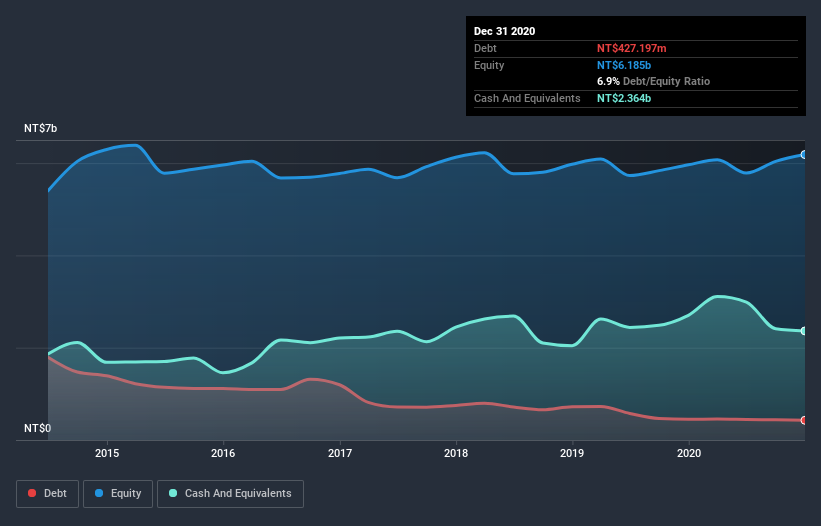Select the 2020 axis label
Screen dimensions: 821x526
click(x=689, y=453)
